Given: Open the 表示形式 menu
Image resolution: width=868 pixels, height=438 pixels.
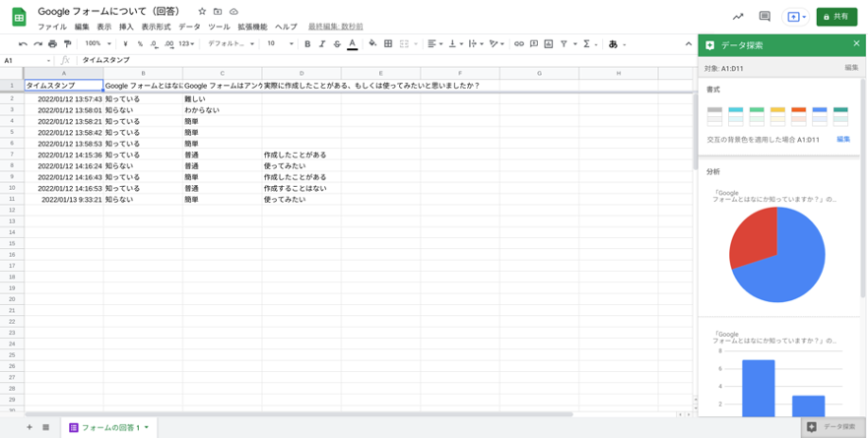Looking at the screenshot, I should (156, 27).
